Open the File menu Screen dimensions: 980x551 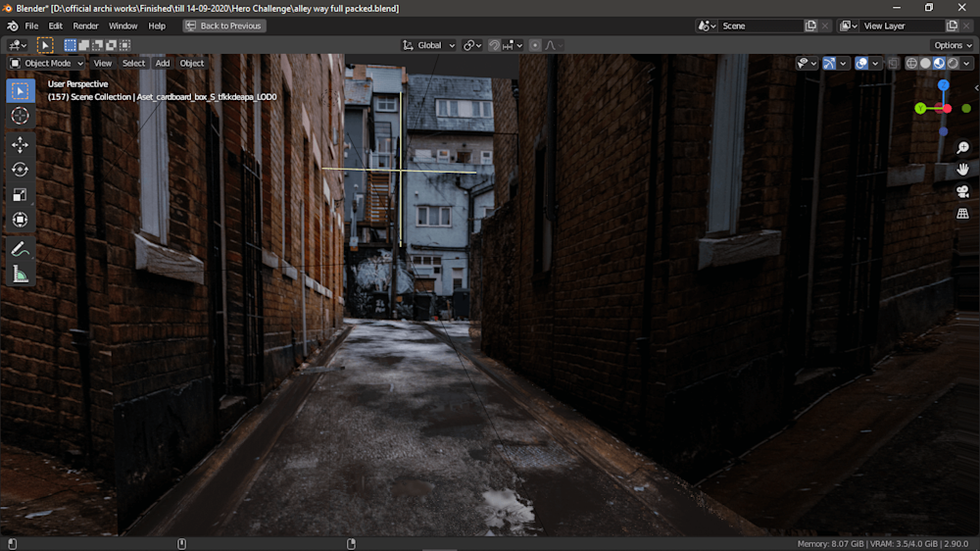[31, 25]
